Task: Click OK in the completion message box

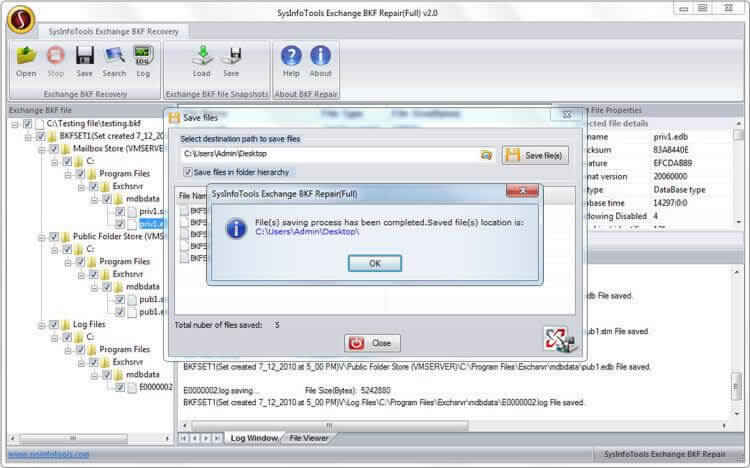Action: (x=375, y=263)
